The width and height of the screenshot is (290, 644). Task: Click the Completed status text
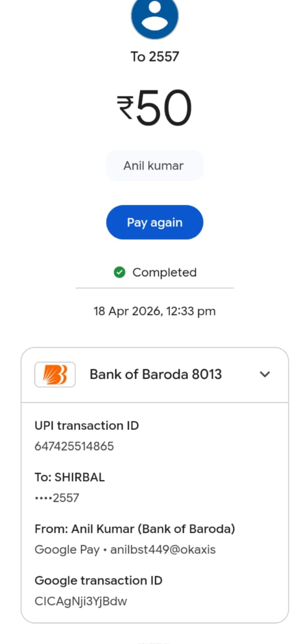coord(164,272)
